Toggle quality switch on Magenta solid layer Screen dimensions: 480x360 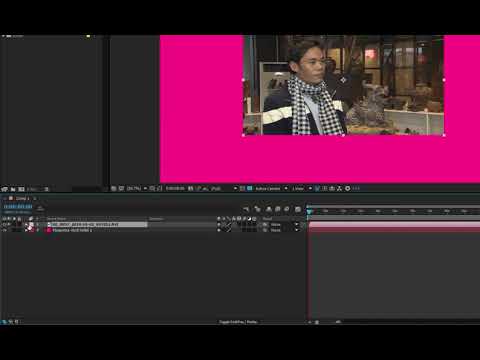point(228,230)
